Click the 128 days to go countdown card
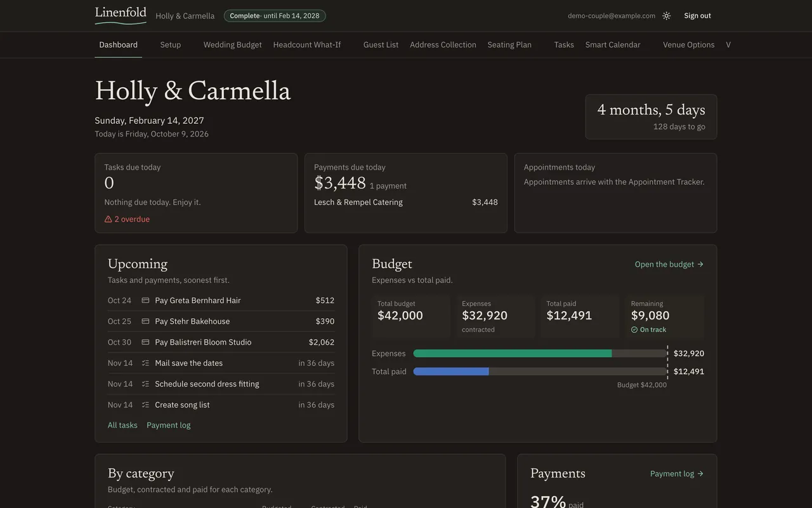This screenshot has width=812, height=508. pos(651,117)
